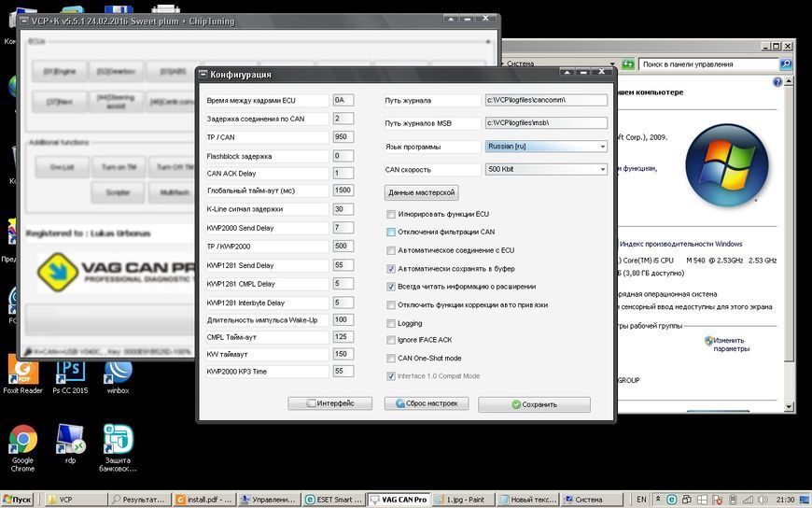This screenshot has height=508, width=812.
Task: Click the network signal tray icon
Action: coord(748,500)
